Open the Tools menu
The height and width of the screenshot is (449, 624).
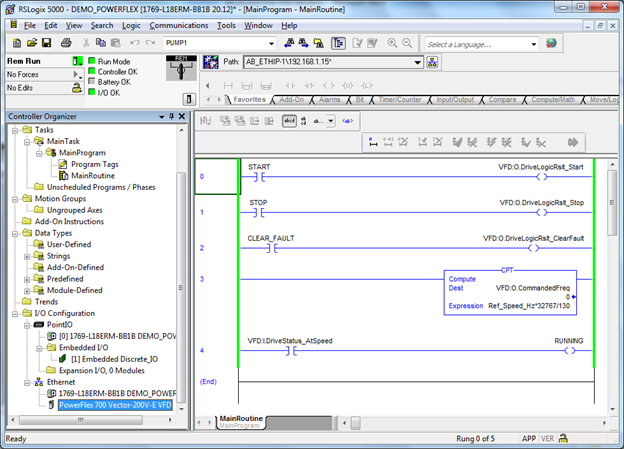[x=226, y=25]
